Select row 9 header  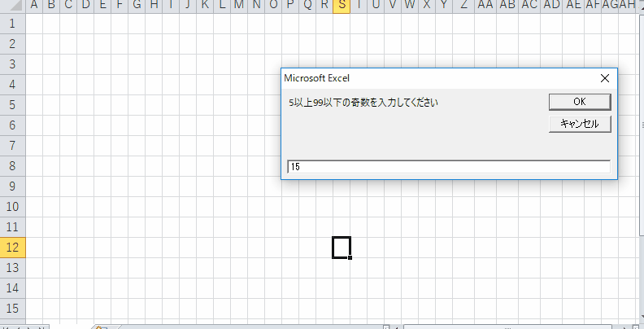click(x=12, y=186)
